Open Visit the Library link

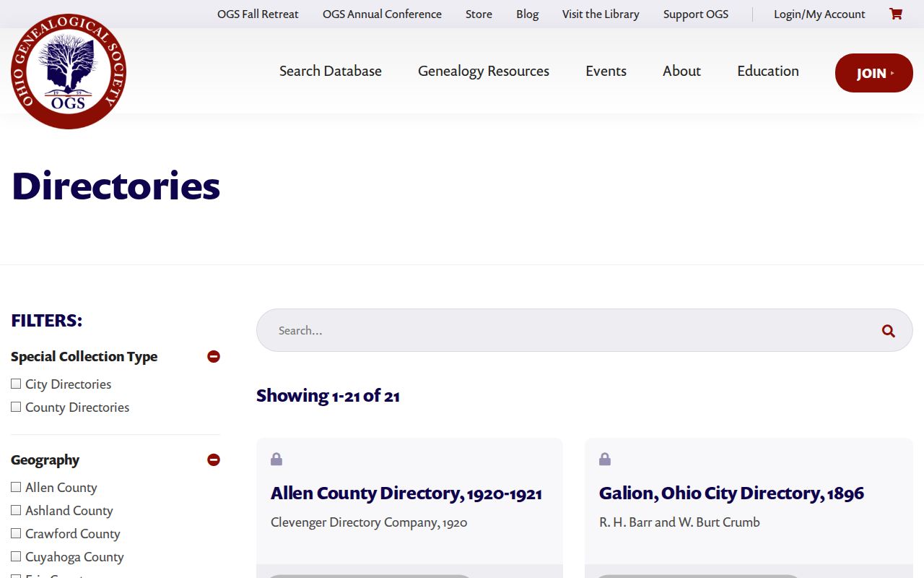point(601,14)
